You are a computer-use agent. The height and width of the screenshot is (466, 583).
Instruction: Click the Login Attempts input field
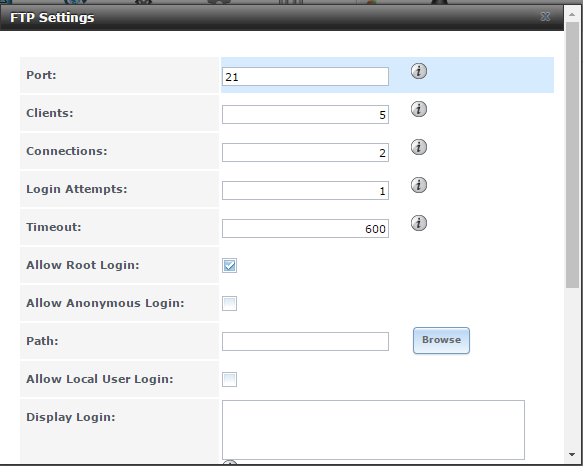[x=305, y=190]
